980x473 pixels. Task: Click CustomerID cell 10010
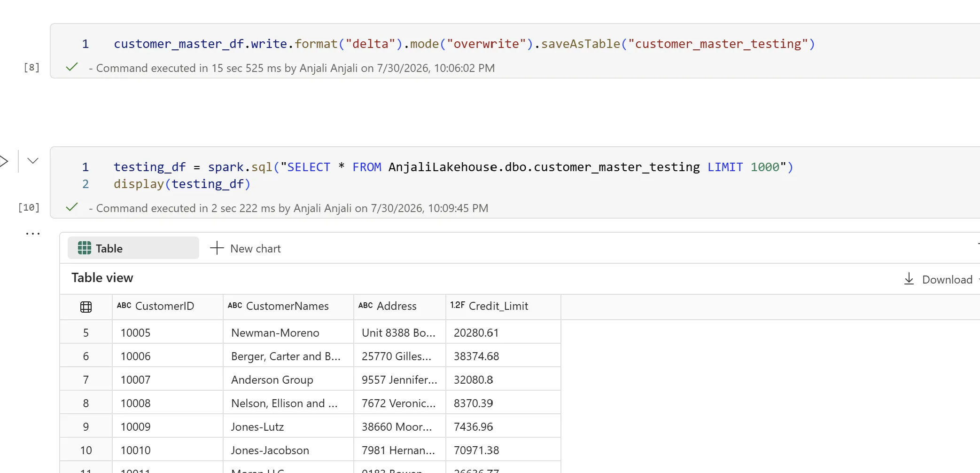pyautogui.click(x=168, y=450)
